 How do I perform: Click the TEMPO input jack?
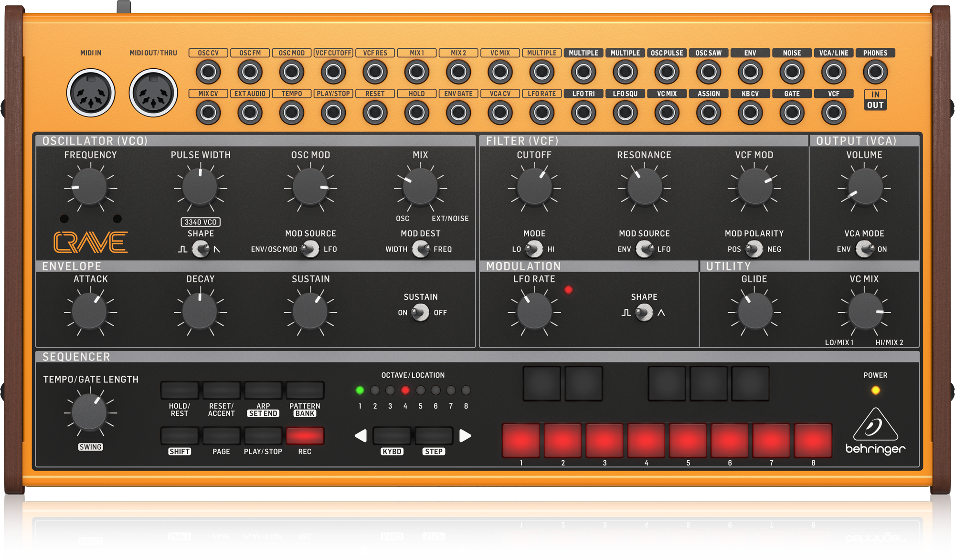292,113
